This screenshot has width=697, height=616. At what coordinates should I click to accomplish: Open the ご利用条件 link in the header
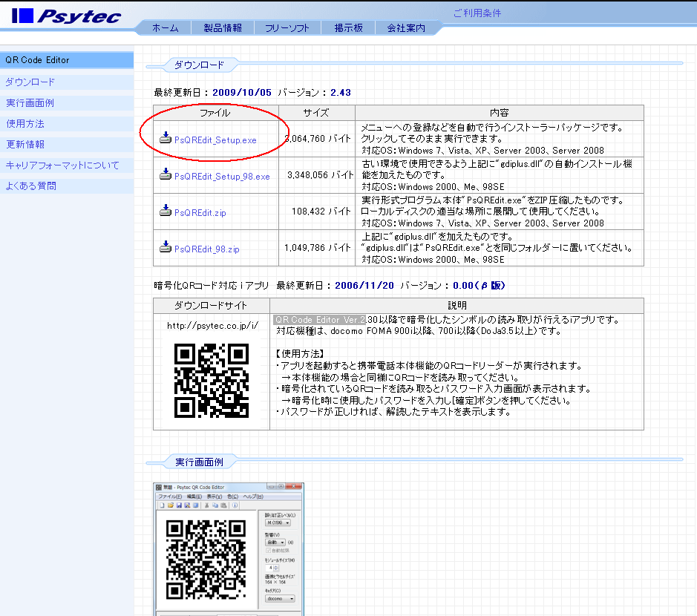tap(477, 13)
